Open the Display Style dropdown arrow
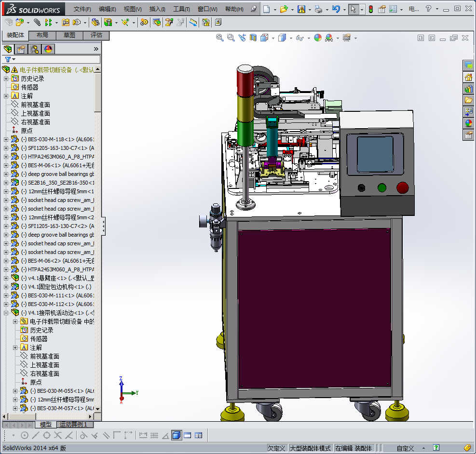 click(291, 38)
